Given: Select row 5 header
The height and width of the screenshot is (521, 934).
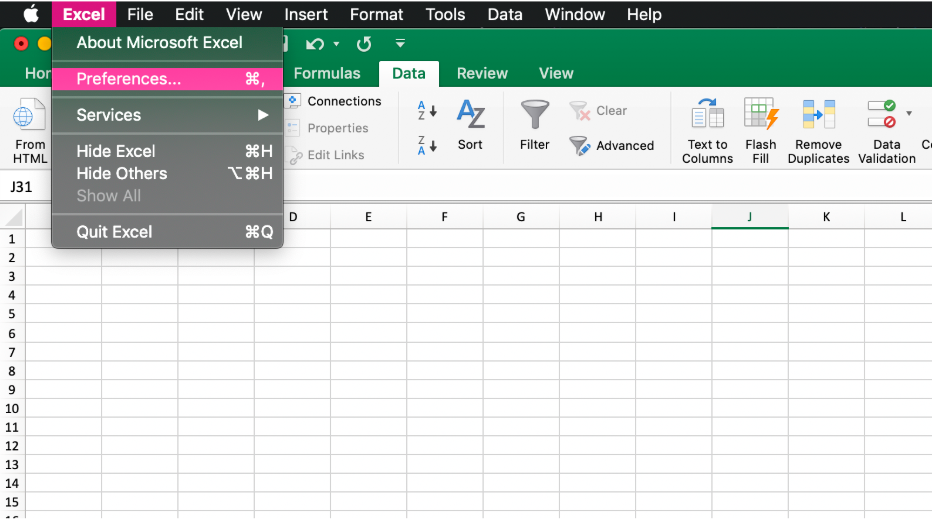Looking at the screenshot, I should pos(12,314).
